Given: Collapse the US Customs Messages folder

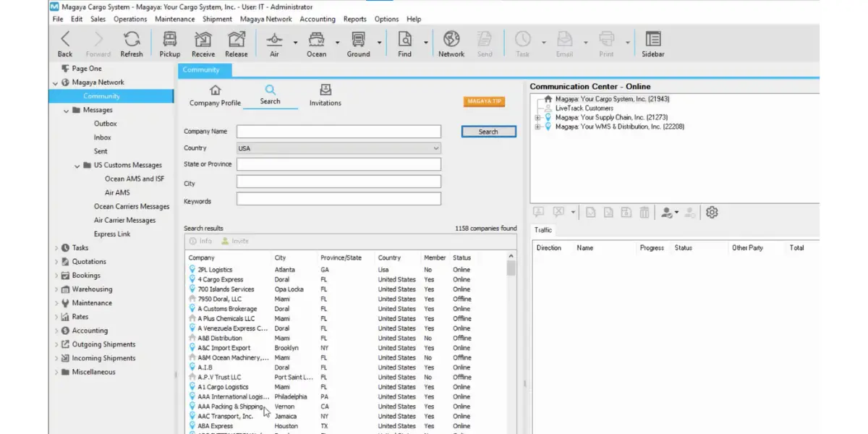Looking at the screenshot, I should pos(77,166).
